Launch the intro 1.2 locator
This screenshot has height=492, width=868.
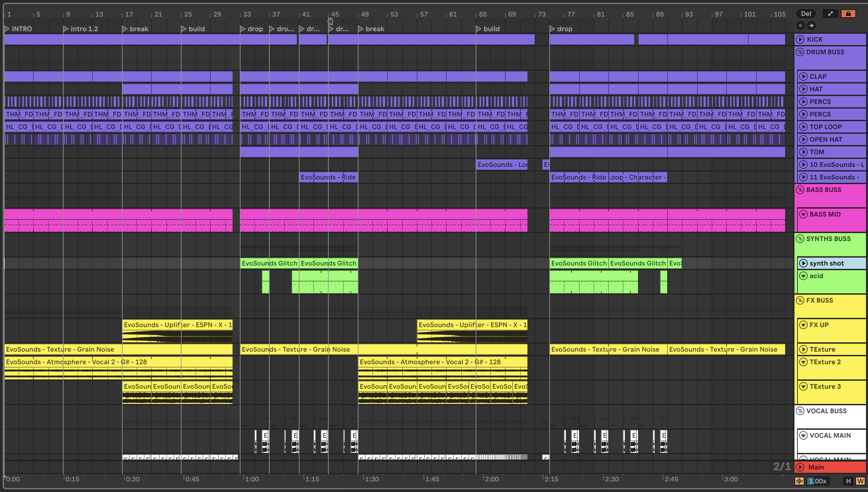(66, 29)
